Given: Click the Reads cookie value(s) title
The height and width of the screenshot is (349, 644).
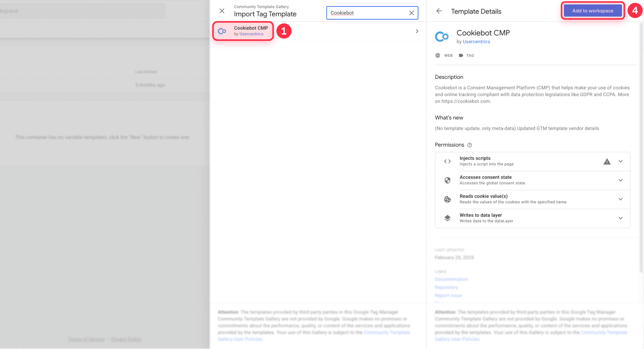Looking at the screenshot, I should coord(484,196).
